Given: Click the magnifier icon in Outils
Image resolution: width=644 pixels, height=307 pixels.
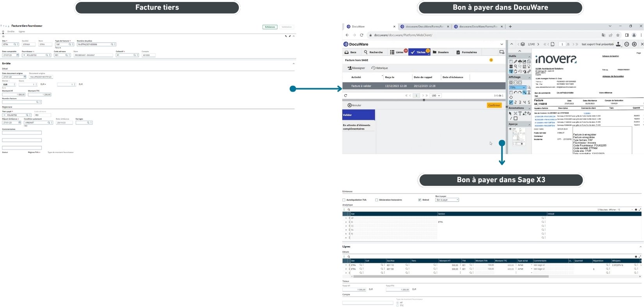Looking at the screenshot, I should [516, 66].
